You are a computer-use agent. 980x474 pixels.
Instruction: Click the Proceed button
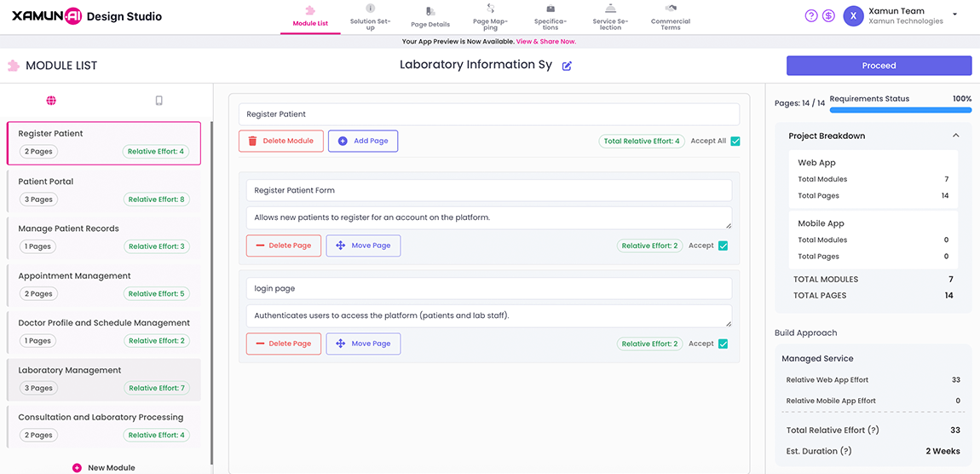[x=879, y=66]
